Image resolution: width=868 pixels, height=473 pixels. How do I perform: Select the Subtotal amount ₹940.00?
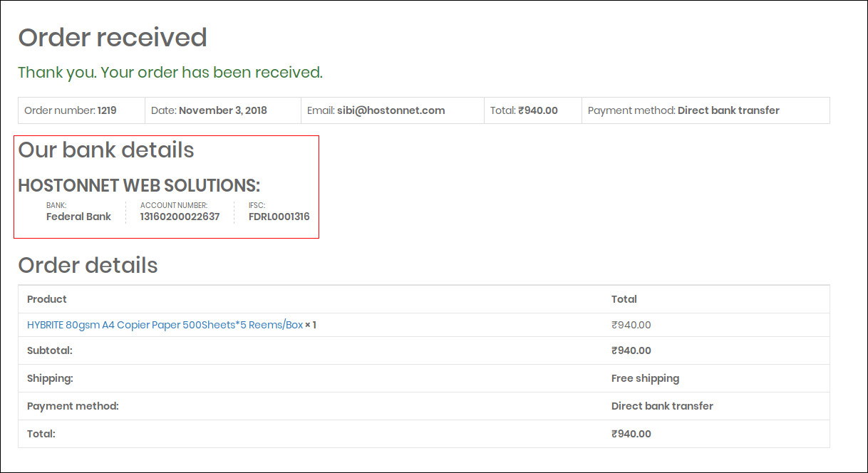[x=631, y=350]
